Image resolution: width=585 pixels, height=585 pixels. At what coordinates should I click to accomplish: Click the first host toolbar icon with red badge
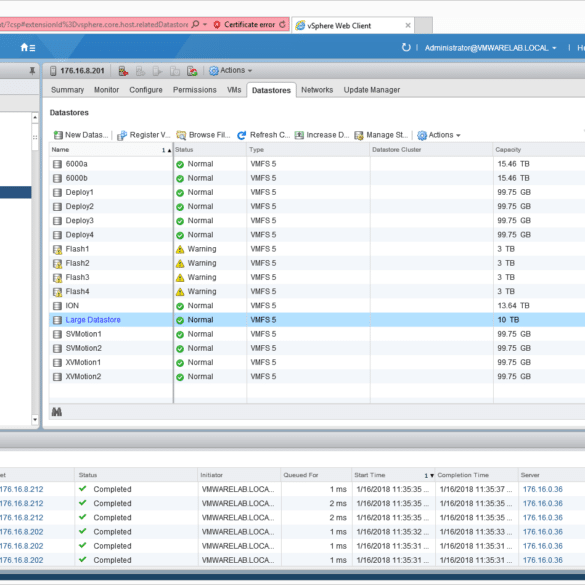[123, 71]
